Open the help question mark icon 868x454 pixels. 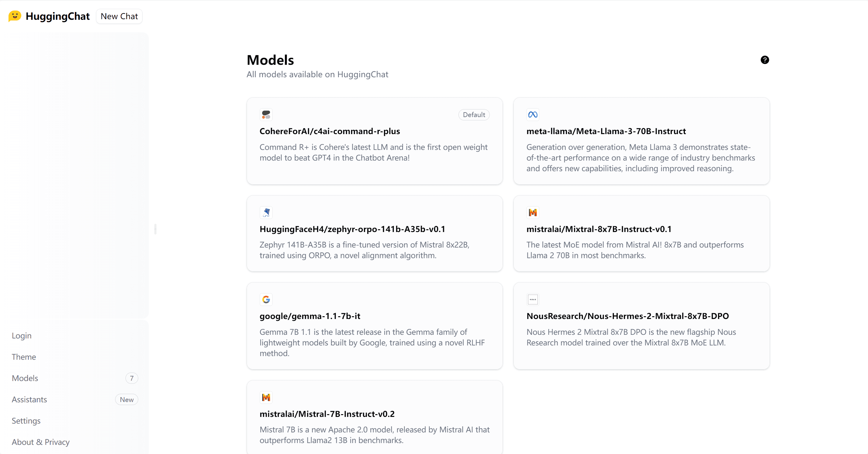point(765,60)
